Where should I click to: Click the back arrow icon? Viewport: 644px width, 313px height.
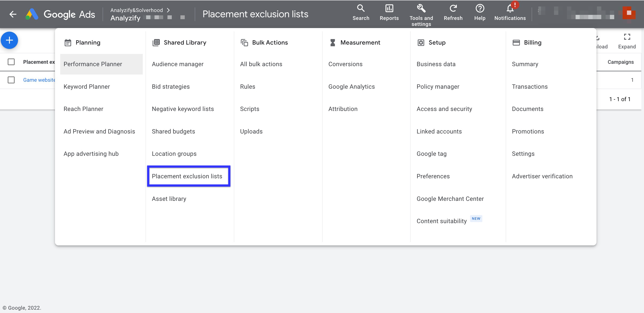pos(13,14)
